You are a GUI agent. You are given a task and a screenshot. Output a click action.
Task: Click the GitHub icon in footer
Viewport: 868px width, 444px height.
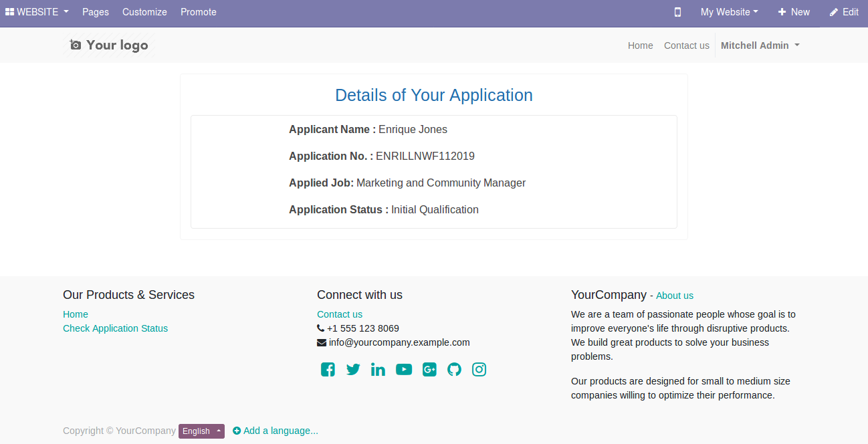454,369
